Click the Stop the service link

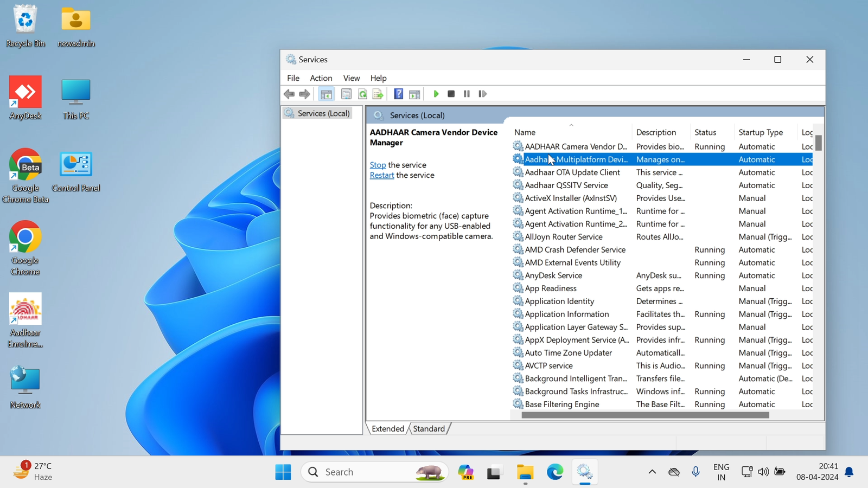tap(378, 165)
